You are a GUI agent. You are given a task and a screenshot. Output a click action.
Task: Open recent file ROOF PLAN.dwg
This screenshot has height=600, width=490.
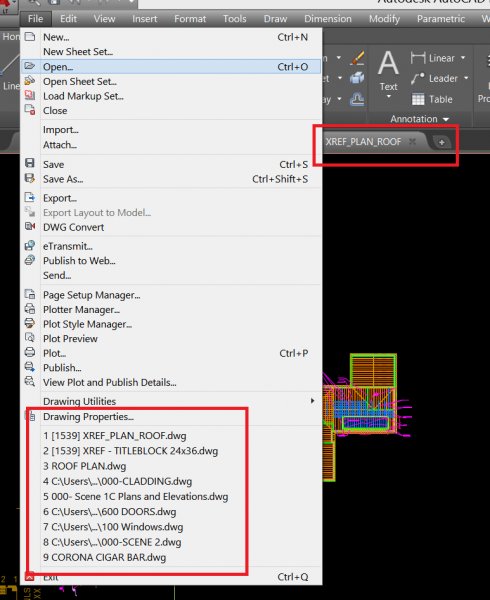tap(85, 466)
